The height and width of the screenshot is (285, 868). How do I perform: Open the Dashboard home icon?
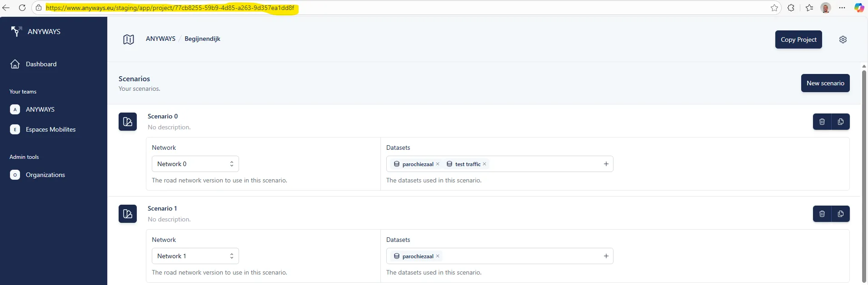click(15, 64)
